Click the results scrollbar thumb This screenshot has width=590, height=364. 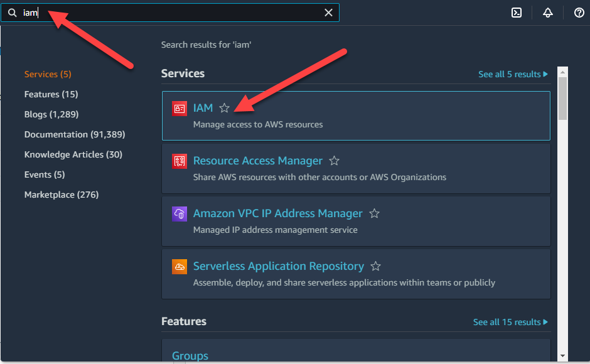(562, 99)
